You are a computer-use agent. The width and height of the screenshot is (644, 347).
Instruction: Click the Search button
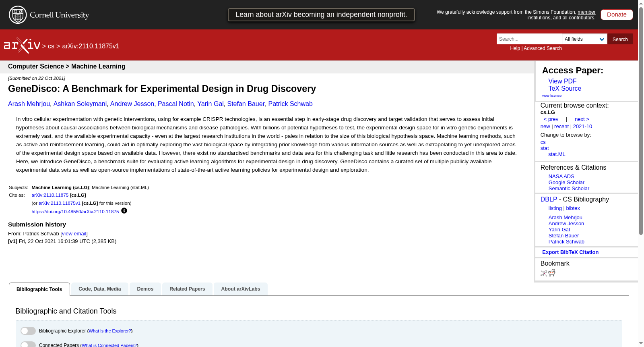620,39
